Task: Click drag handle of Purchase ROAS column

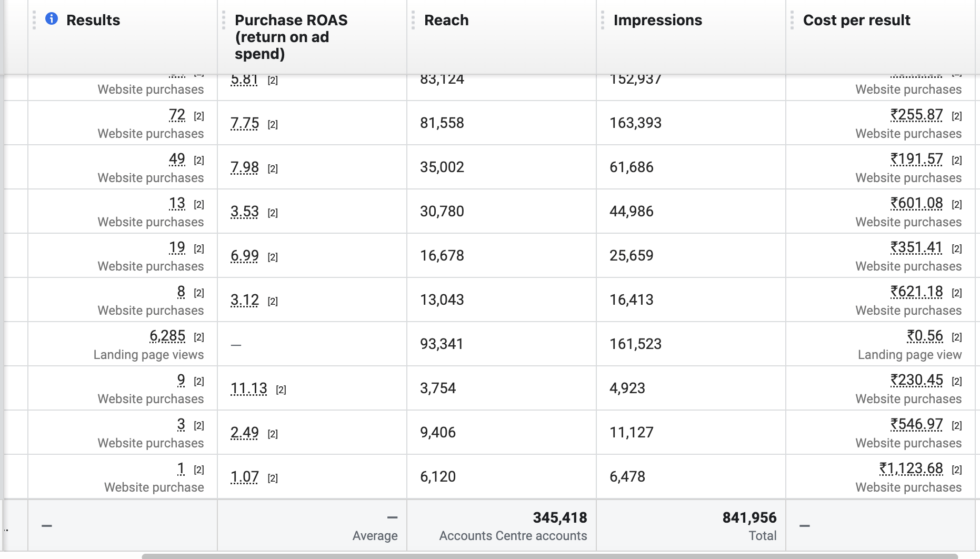Action: pos(224,20)
